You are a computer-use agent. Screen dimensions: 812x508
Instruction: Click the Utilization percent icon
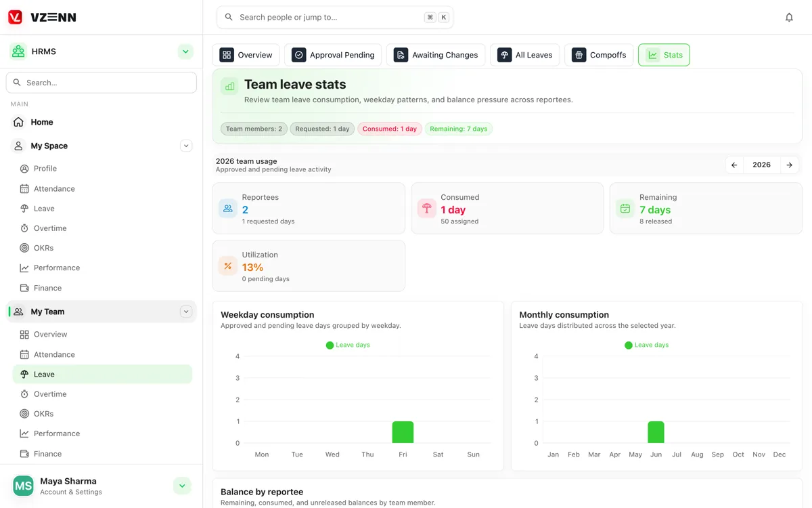228,266
